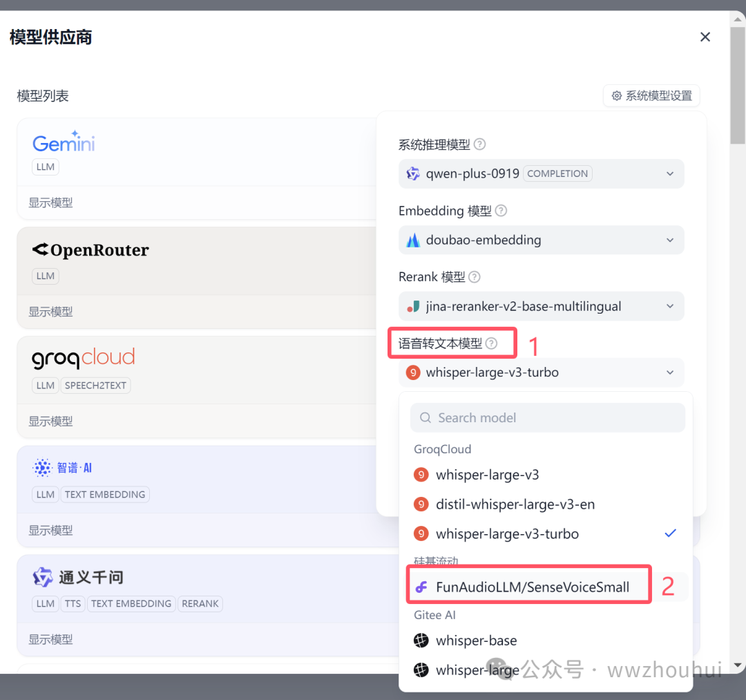Click jina icon in Rerank selector
This screenshot has height=700, width=746.
413,306
